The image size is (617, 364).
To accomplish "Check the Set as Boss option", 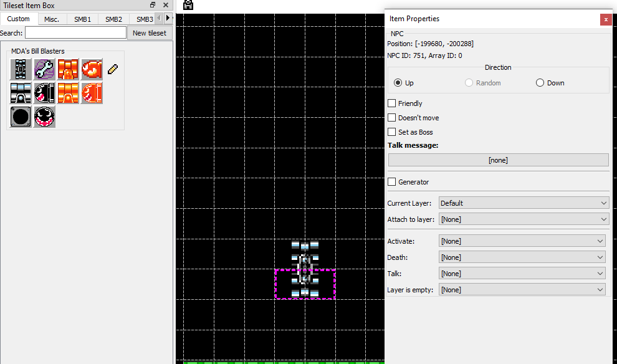I will (x=391, y=132).
